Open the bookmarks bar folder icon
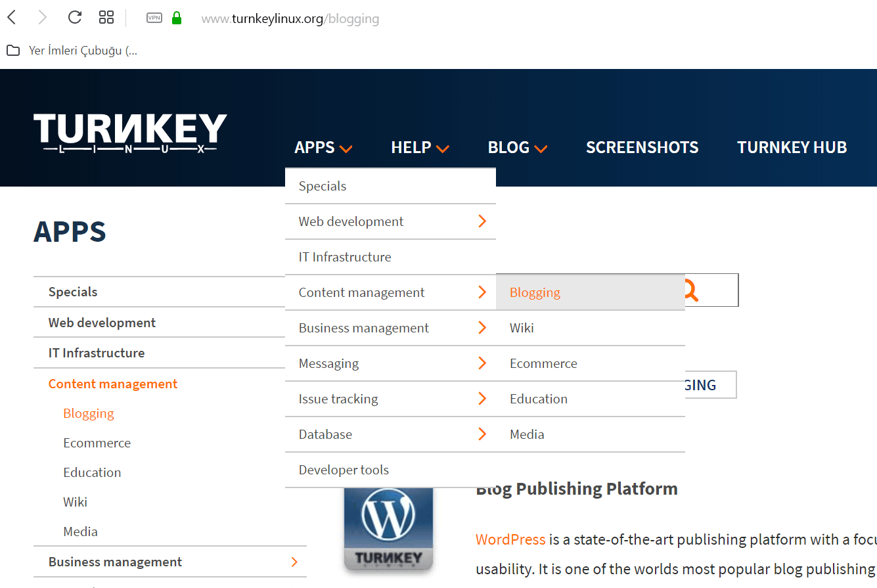Viewport: 877px width, 588px height. (13, 51)
